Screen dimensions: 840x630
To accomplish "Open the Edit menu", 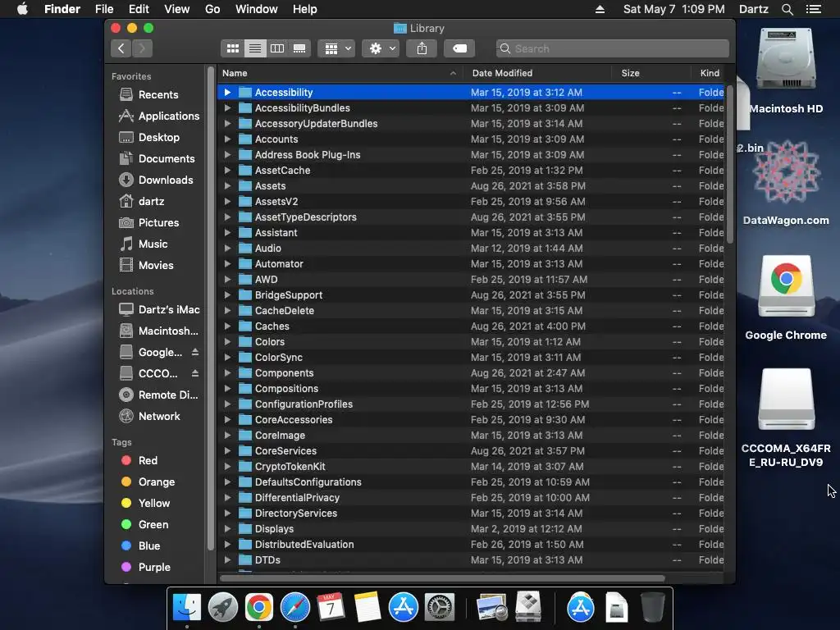I will (139, 9).
